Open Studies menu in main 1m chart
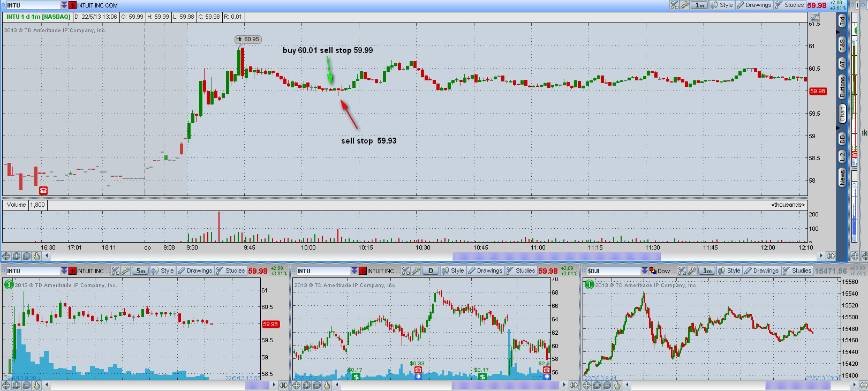The image size is (868, 391). [789, 5]
